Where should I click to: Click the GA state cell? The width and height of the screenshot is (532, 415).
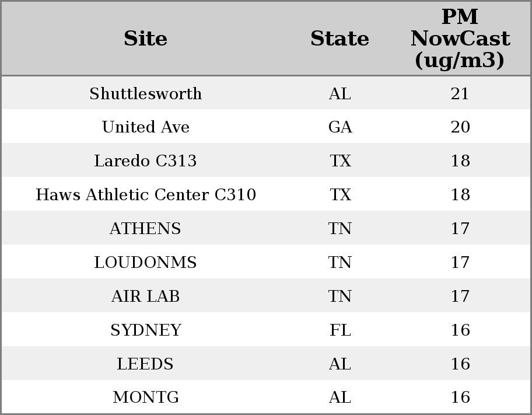click(x=340, y=127)
